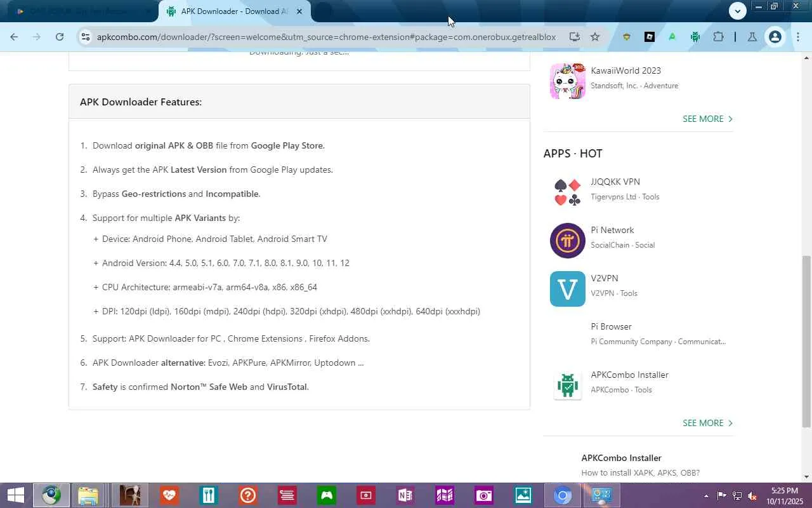
Task: Click SEE MORE under KawaiiWorld 2023
Action: [x=707, y=119]
